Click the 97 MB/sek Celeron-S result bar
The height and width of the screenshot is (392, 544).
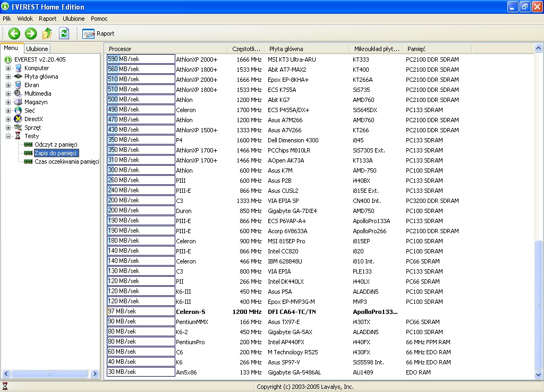click(141, 311)
